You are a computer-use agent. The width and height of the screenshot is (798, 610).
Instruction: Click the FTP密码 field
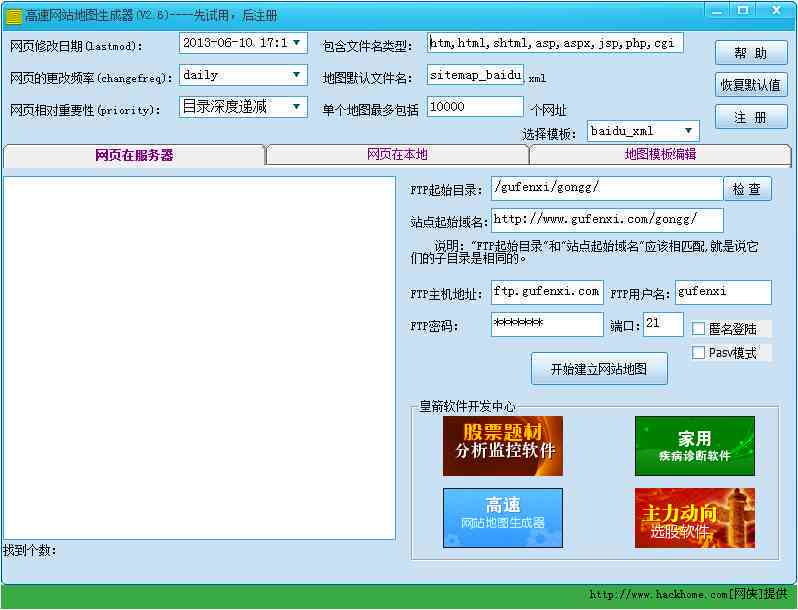tap(547, 325)
